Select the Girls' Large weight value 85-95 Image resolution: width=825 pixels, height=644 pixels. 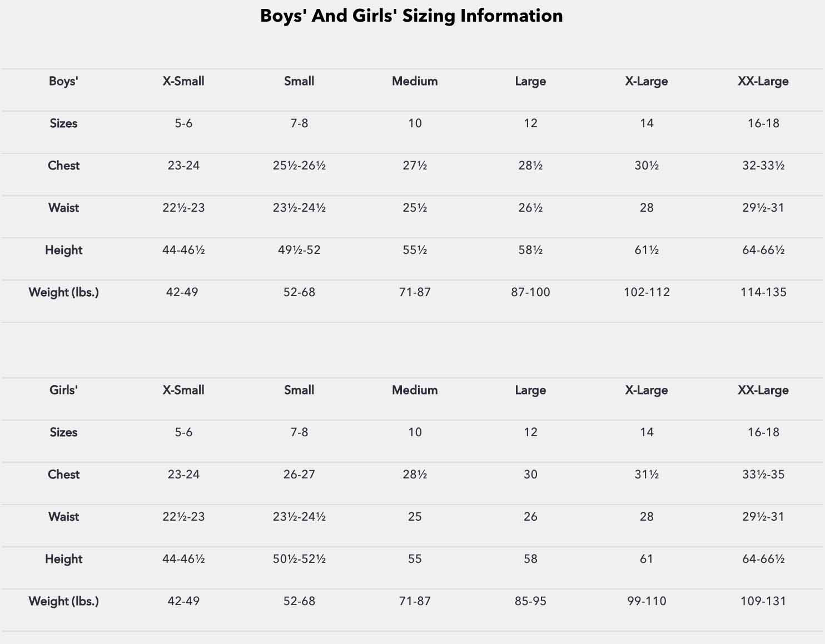(x=530, y=601)
